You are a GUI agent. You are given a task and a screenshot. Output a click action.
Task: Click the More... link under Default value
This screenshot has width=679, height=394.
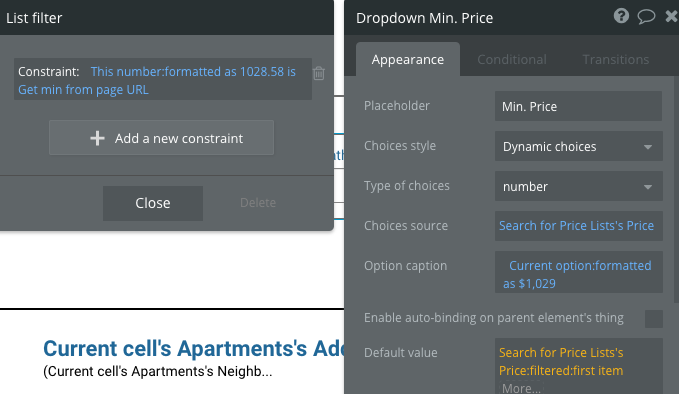coord(521,388)
